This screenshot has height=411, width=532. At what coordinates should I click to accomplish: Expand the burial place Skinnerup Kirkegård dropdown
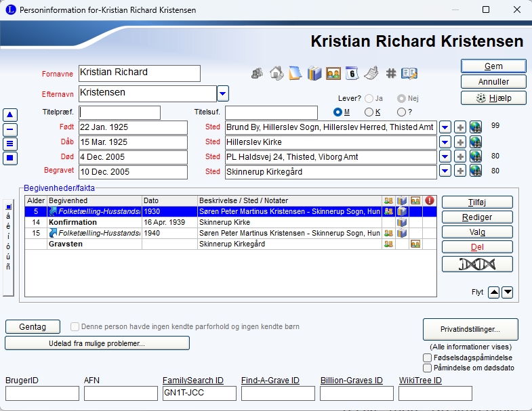(445, 171)
